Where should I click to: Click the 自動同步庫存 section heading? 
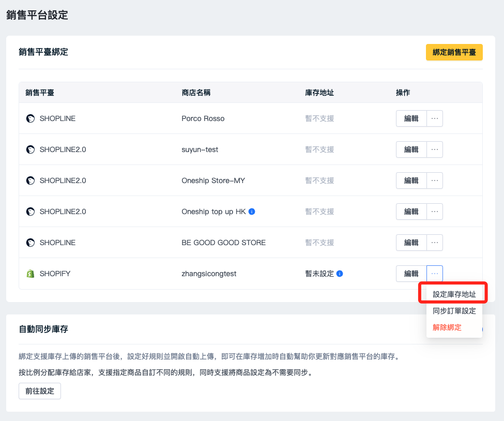pyautogui.click(x=43, y=329)
